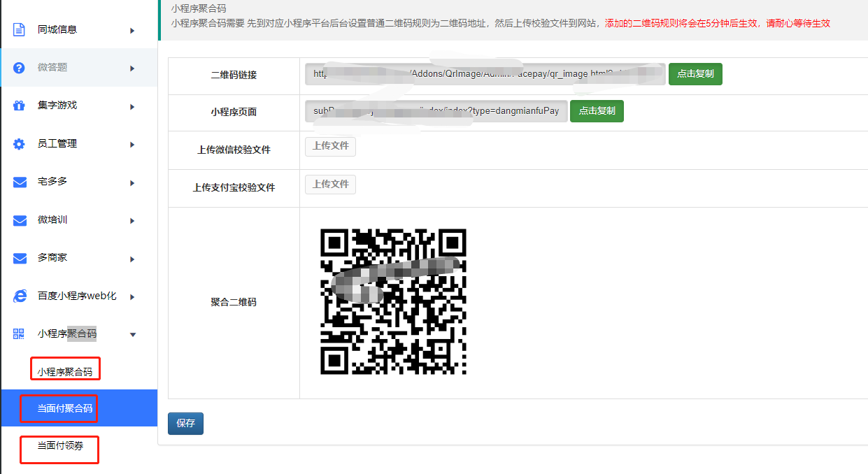Expand the 微答题 menu arrow
The image size is (868, 474).
coord(132,68)
